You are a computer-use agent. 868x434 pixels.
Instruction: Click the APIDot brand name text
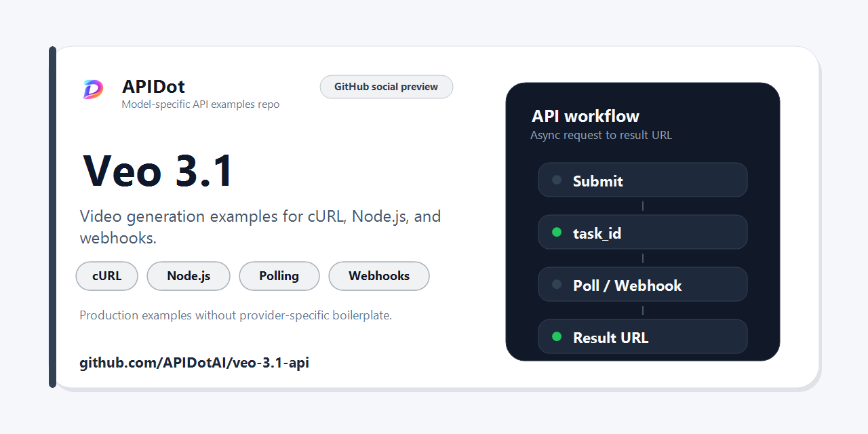pos(153,87)
